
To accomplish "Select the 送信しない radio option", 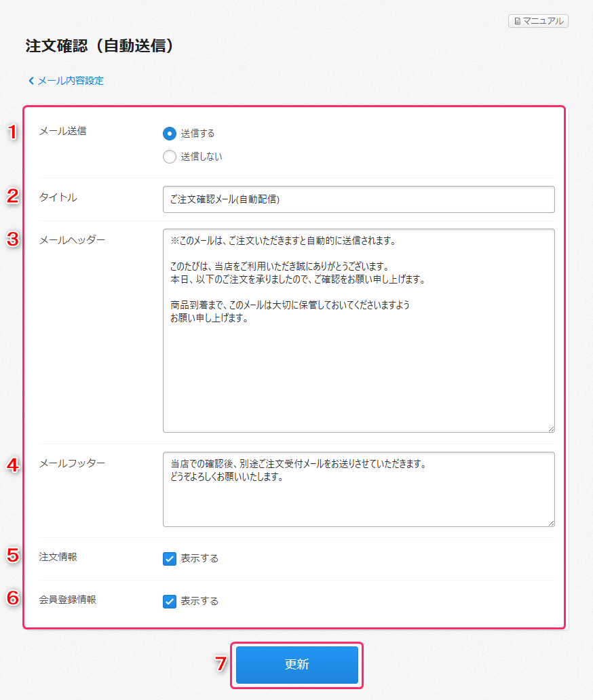I will click(x=170, y=157).
